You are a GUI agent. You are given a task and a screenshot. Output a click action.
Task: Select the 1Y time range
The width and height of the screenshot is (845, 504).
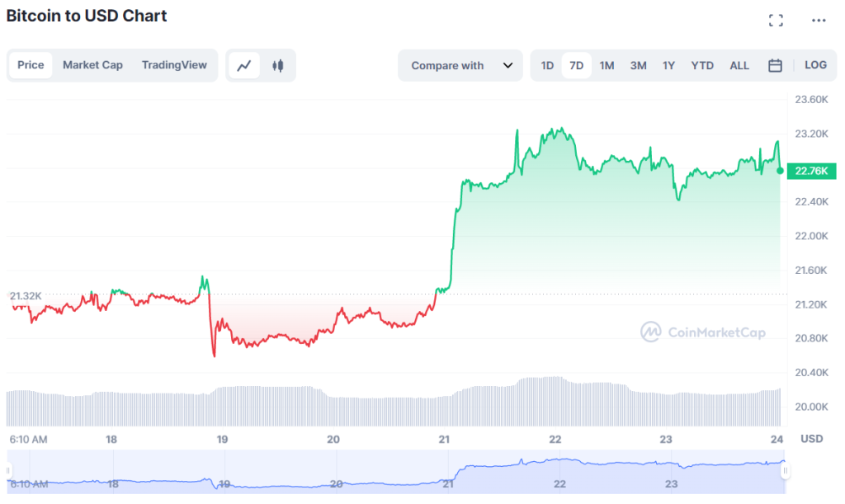(x=668, y=64)
